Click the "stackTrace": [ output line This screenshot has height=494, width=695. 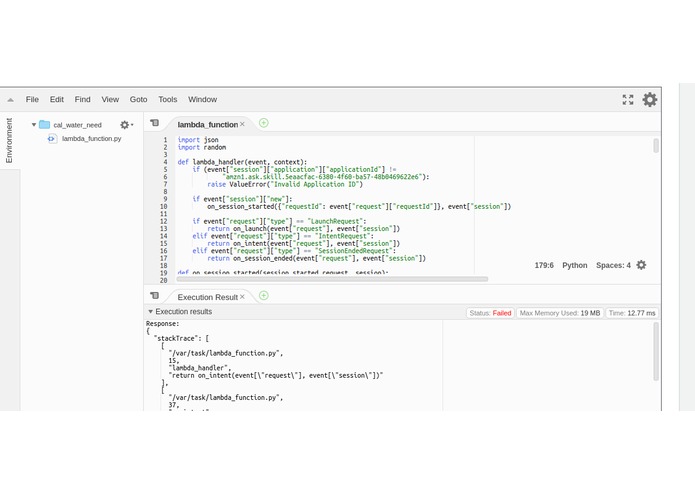click(x=181, y=338)
